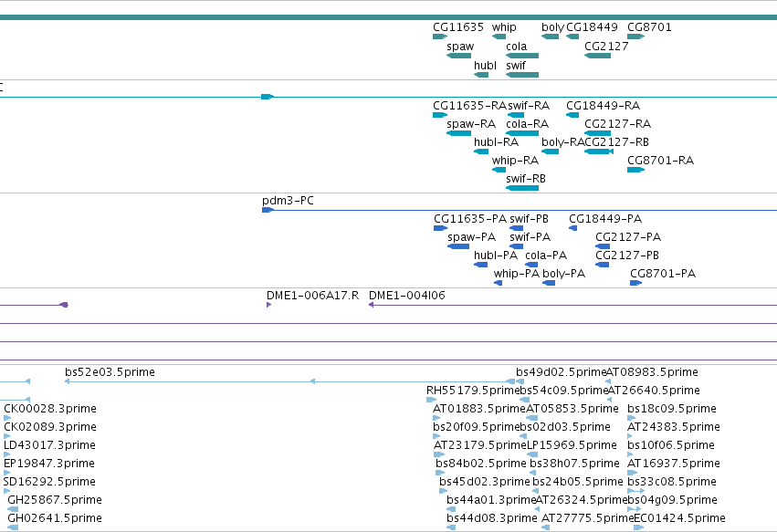Open the AT26640.5prime EST
Image resolution: width=777 pixels, height=532 pixels.
[610, 400]
